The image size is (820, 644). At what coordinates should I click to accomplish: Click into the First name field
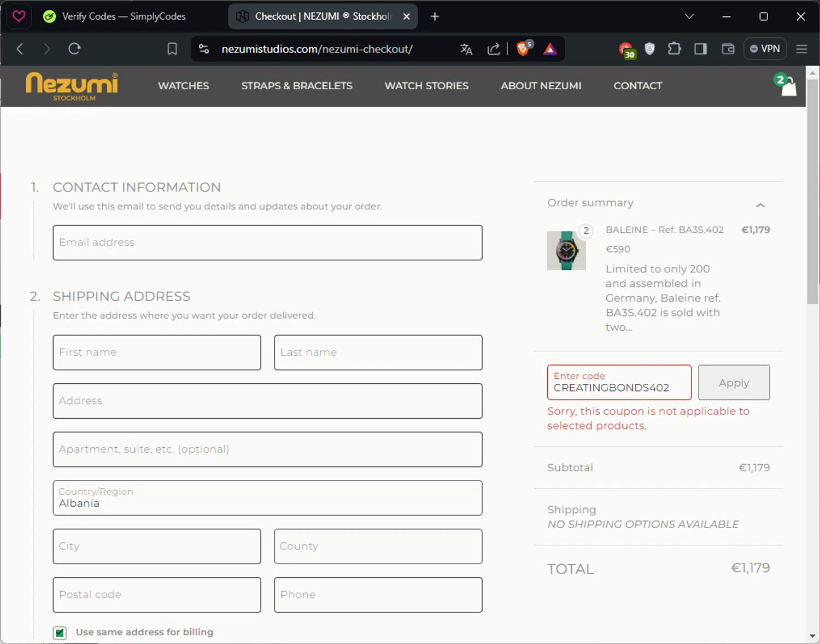(x=157, y=352)
